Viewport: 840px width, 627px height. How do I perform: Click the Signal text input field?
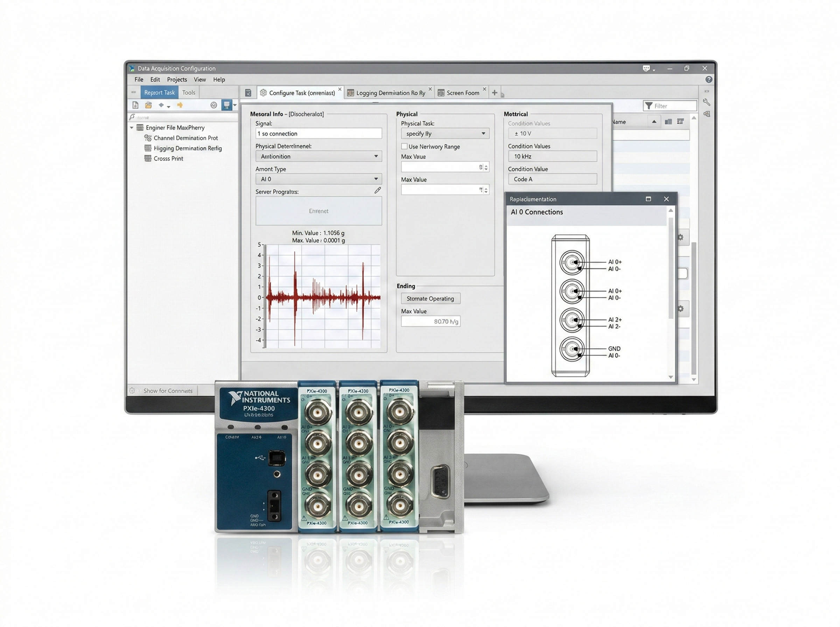tap(318, 134)
